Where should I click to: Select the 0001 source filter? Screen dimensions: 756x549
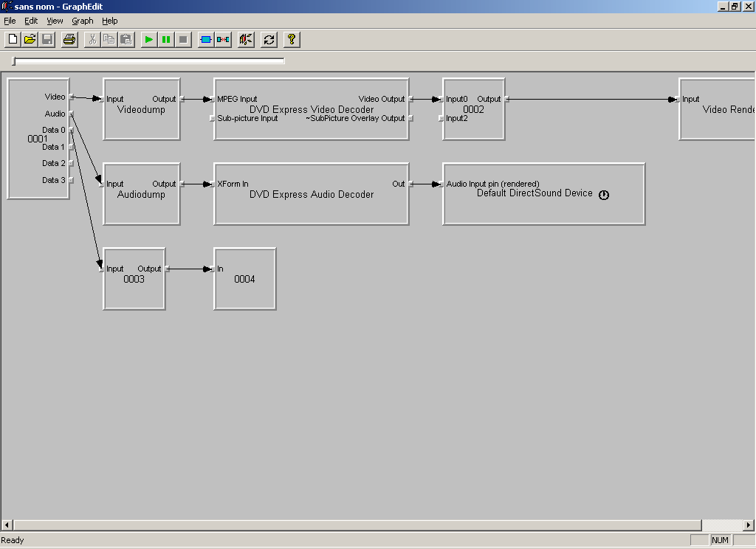click(38, 139)
